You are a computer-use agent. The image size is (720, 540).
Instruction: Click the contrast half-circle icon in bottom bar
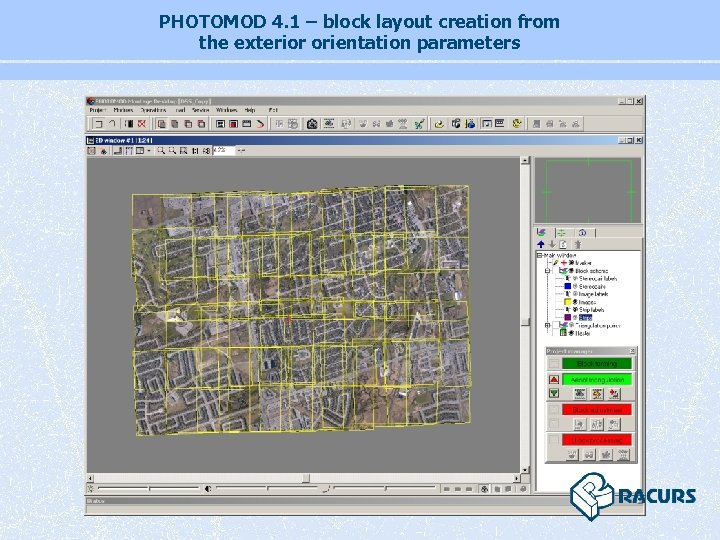click(x=208, y=489)
